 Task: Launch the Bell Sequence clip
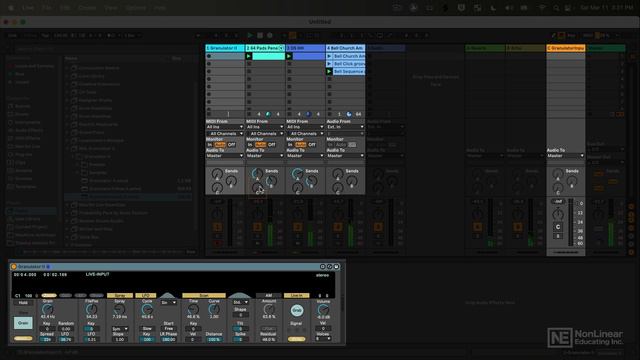(329, 71)
